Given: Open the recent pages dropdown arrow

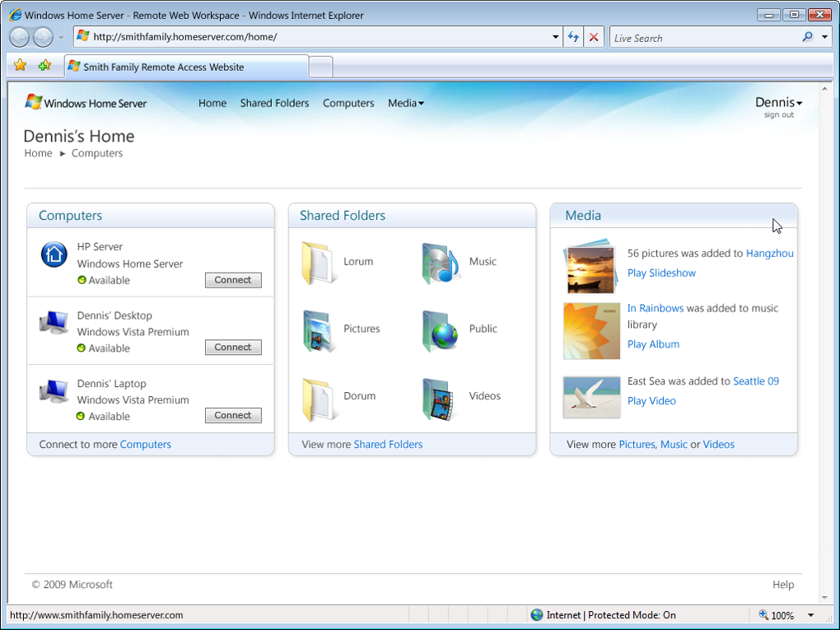Looking at the screenshot, I should coord(61,38).
